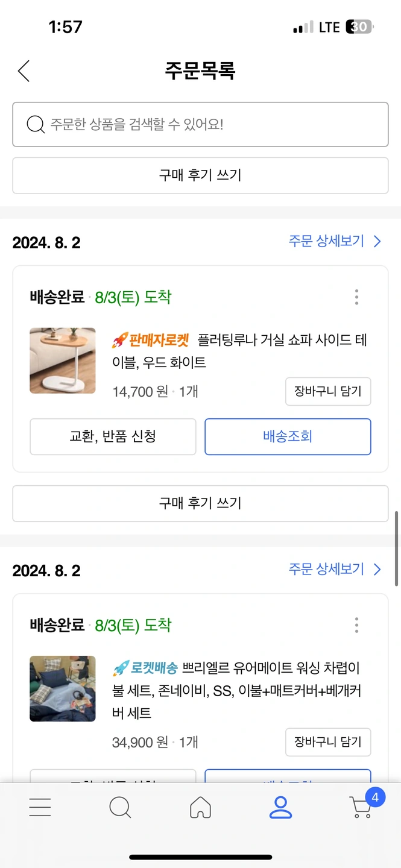Open the My Coupang profile tab

(280, 807)
